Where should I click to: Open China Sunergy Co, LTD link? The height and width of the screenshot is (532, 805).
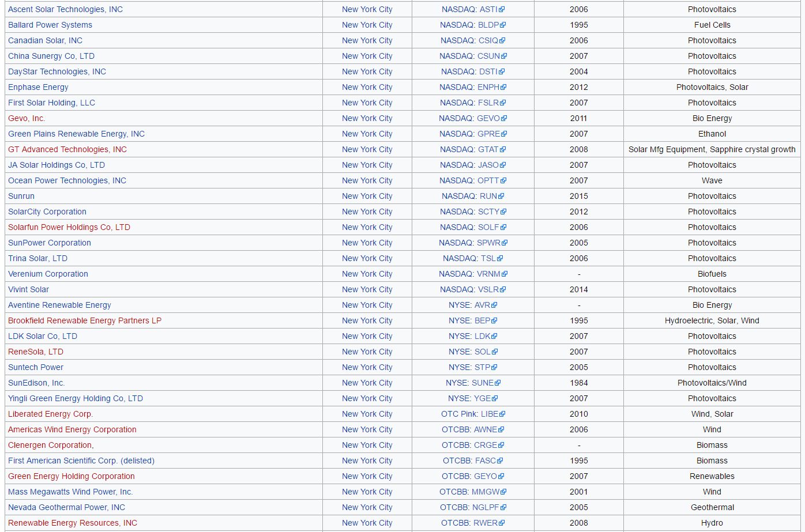click(x=51, y=56)
